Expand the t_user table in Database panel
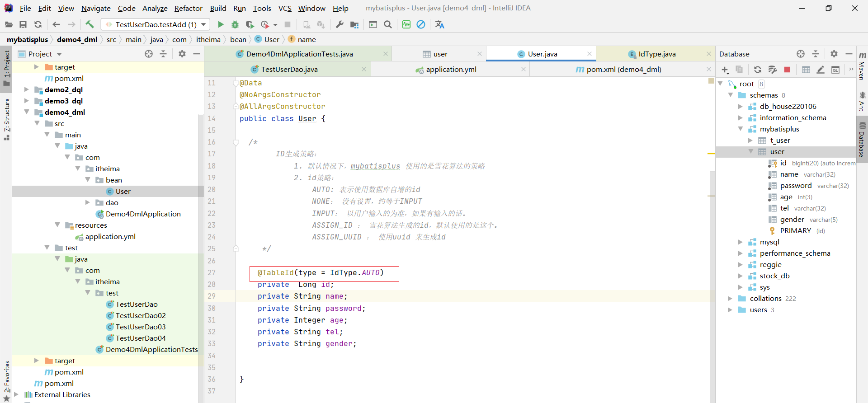Image resolution: width=868 pixels, height=403 pixels. pos(750,141)
